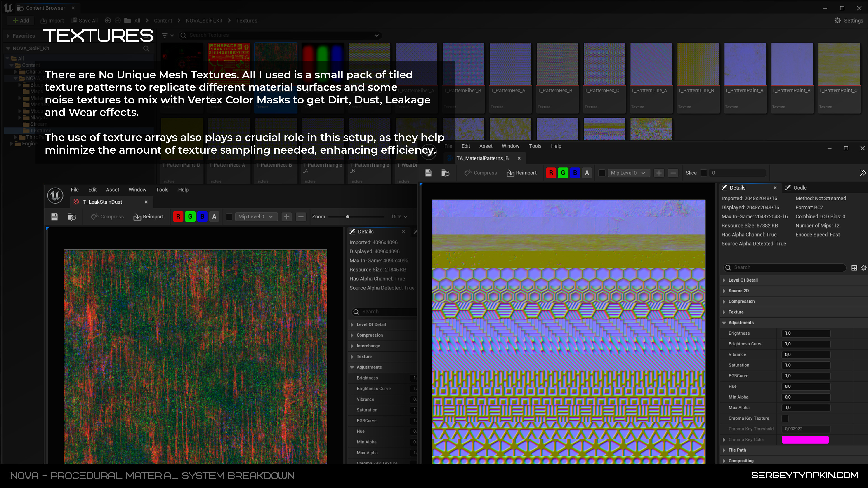The width and height of the screenshot is (868, 488).
Task: Open Tools menu in TA_MaterialPatterns_B window
Action: (x=535, y=146)
